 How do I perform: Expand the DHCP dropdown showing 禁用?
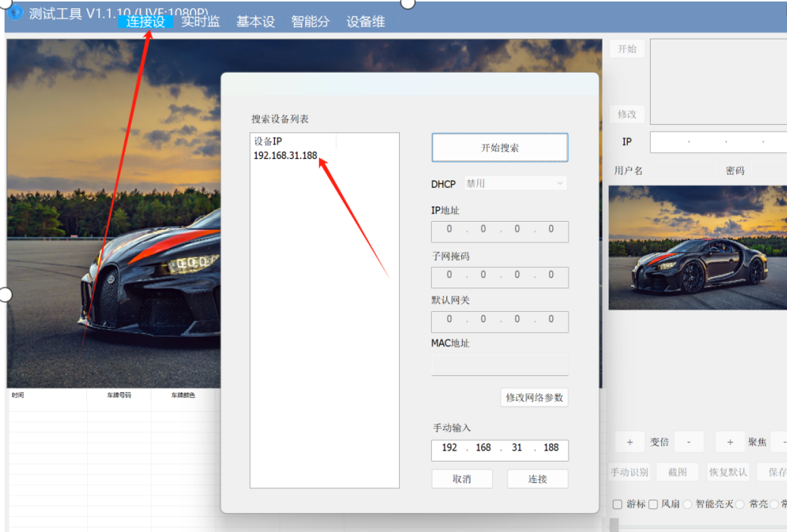[516, 184]
